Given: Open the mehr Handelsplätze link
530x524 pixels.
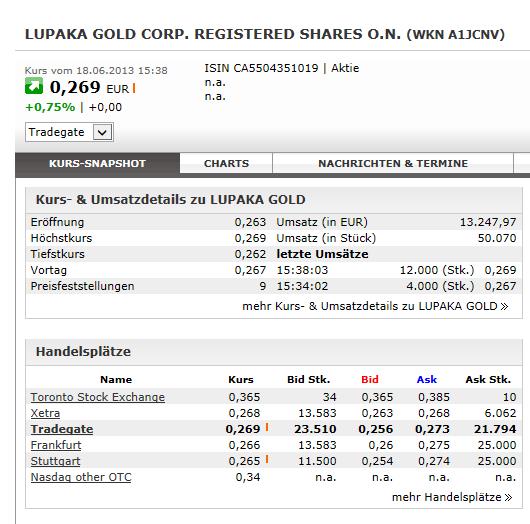Looking at the screenshot, I should click(x=452, y=497).
